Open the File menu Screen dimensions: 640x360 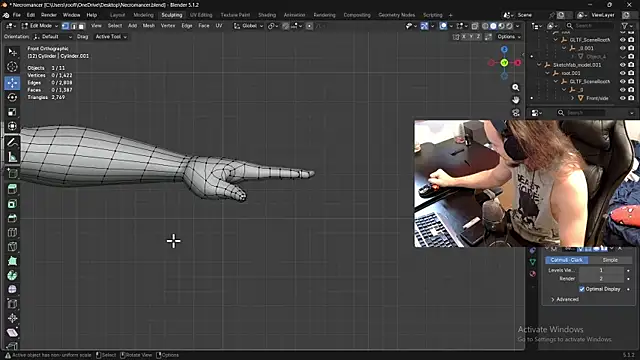tap(17, 15)
